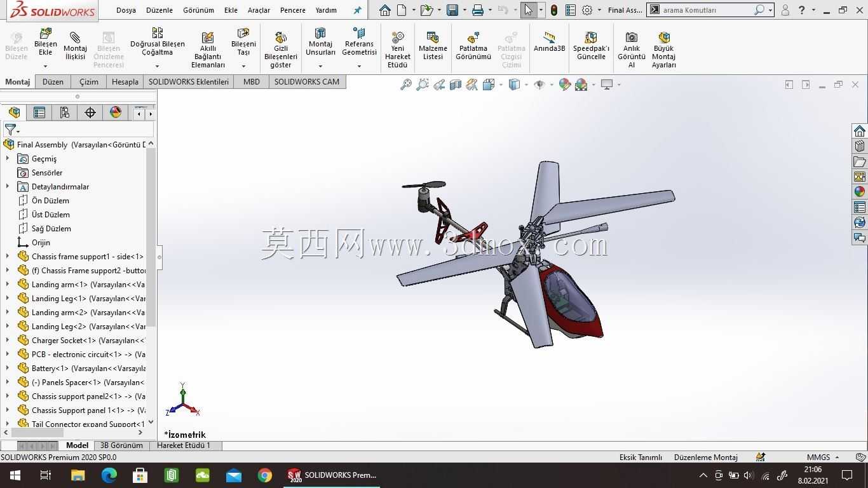Open the Görünüm menu
868x488 pixels.
click(x=198, y=10)
